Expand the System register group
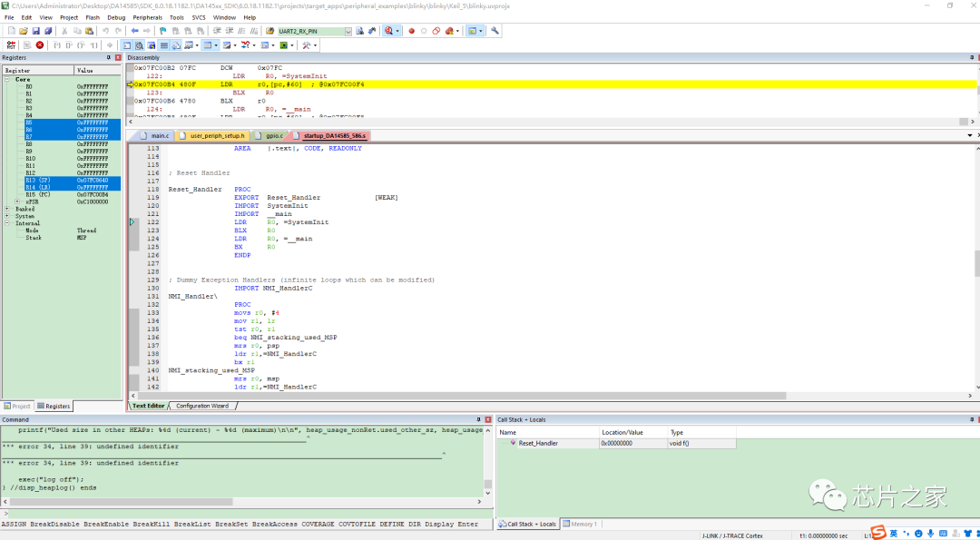Viewport: 980px width, 540px height. point(7,216)
